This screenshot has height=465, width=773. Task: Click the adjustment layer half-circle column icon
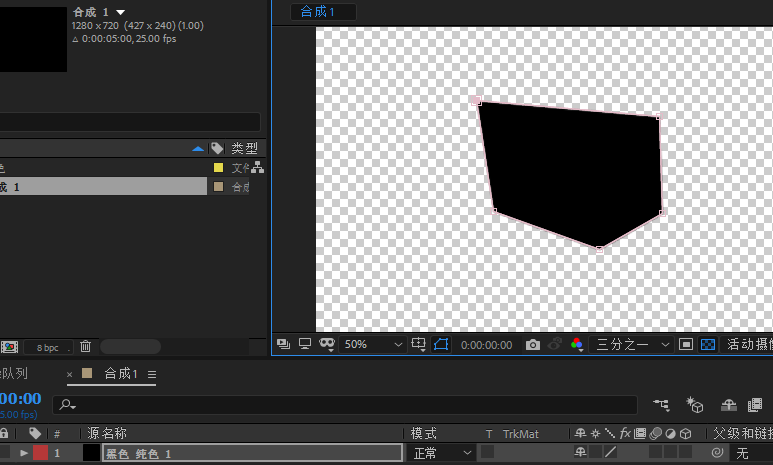coord(670,434)
